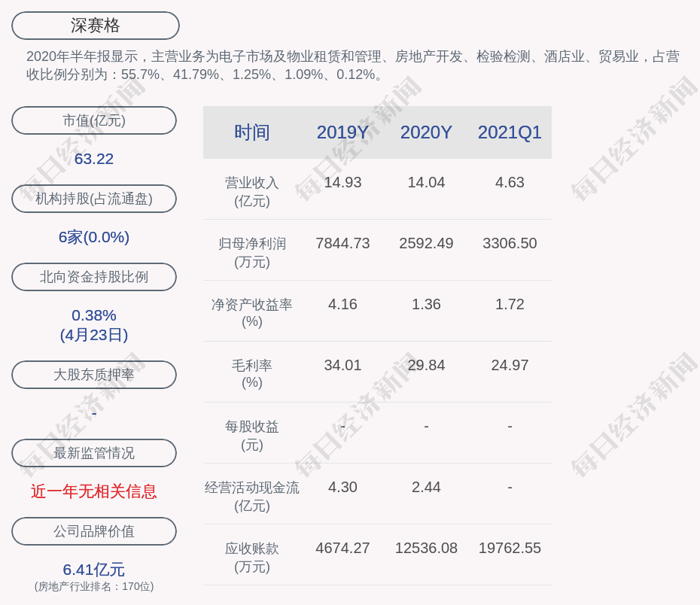The width and height of the screenshot is (700, 605).
Task: Open the 机构持股(占流通盘) label pill
Action: 94,199
